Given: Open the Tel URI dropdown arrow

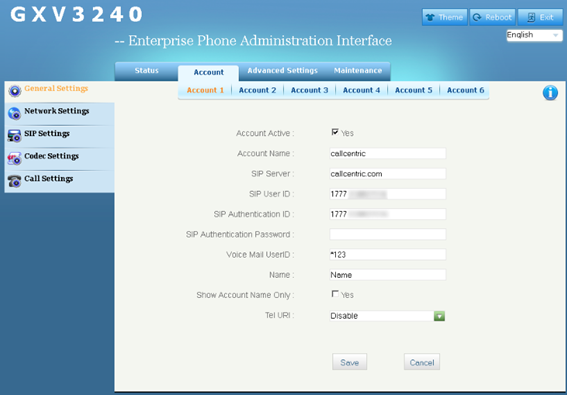Looking at the screenshot, I should (439, 316).
